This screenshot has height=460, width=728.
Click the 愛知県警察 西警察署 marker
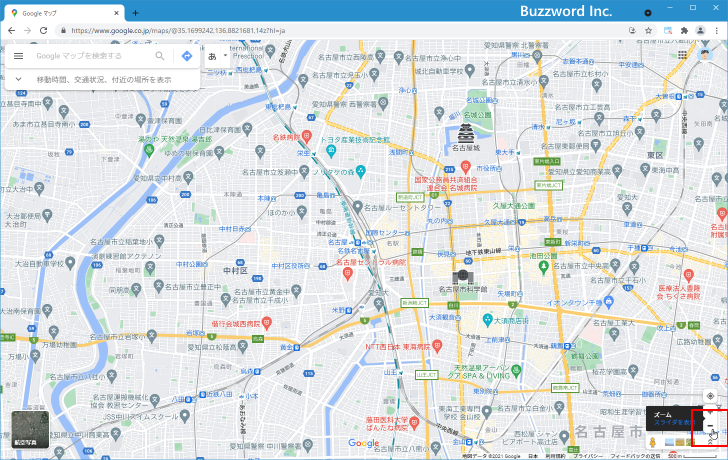point(383,104)
